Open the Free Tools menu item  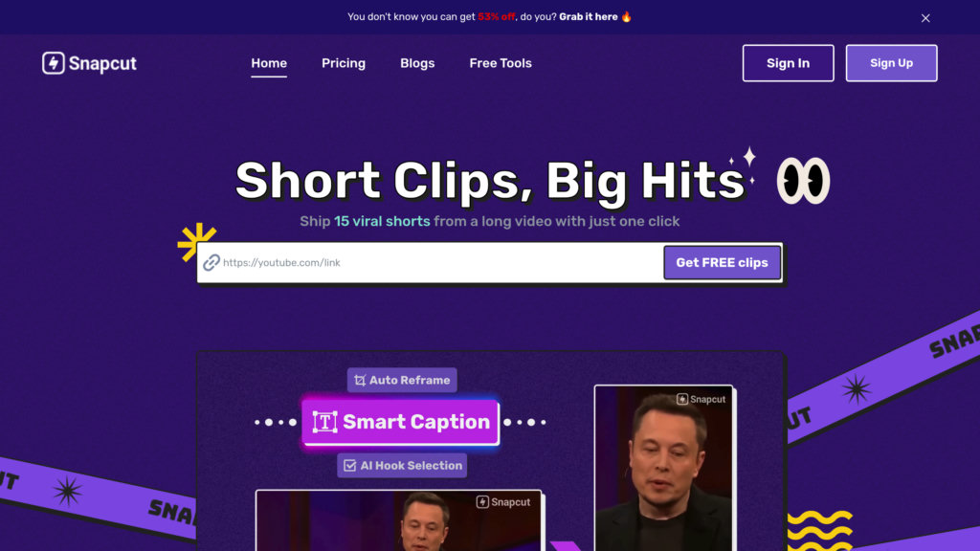pyautogui.click(x=500, y=63)
